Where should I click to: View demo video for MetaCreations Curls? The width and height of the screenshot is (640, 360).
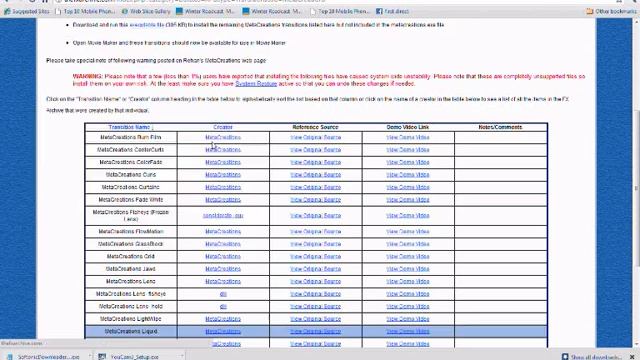408,175
